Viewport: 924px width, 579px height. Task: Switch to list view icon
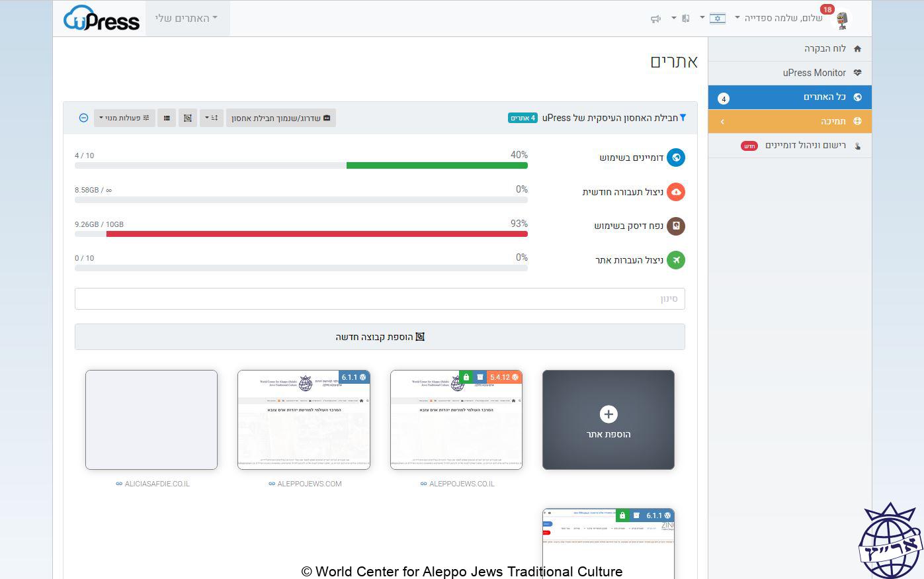[167, 118]
